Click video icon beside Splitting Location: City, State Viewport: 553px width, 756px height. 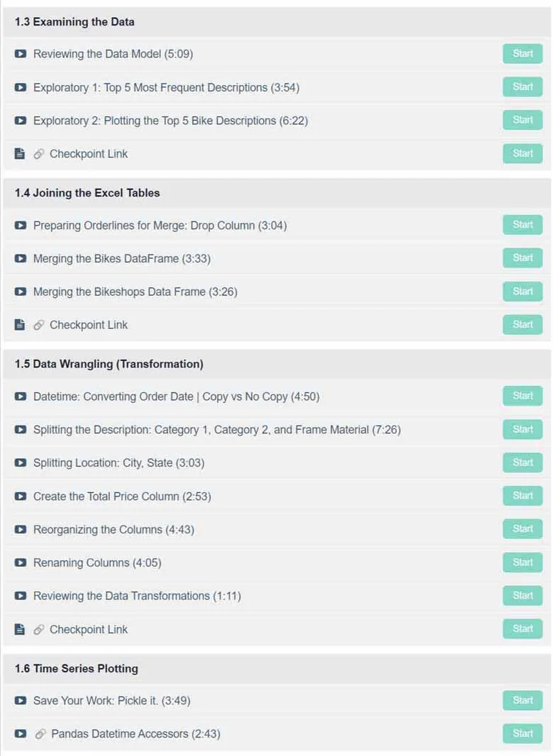[21, 463]
